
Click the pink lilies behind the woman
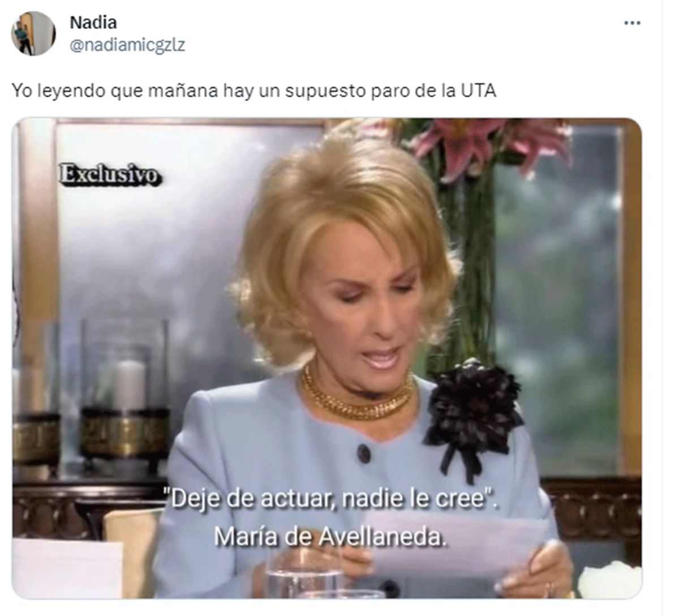tap(491, 142)
